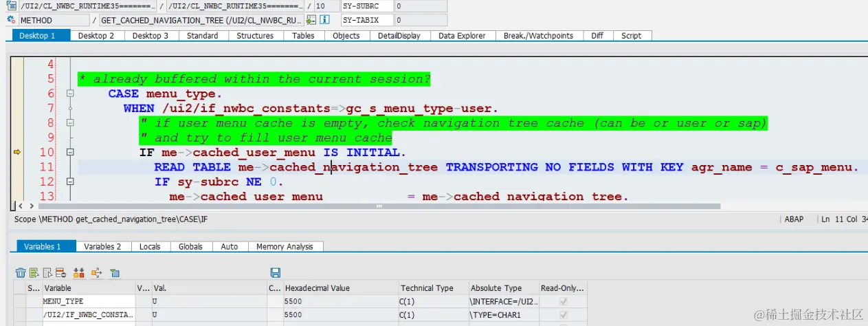Click the horizontal scrollbar of the code editor

tap(378, 206)
